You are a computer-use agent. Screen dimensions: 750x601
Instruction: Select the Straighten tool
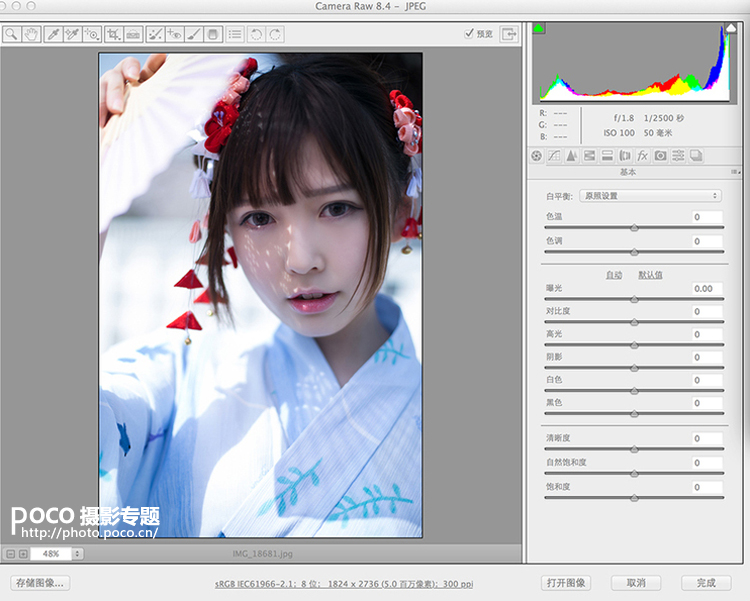133,34
